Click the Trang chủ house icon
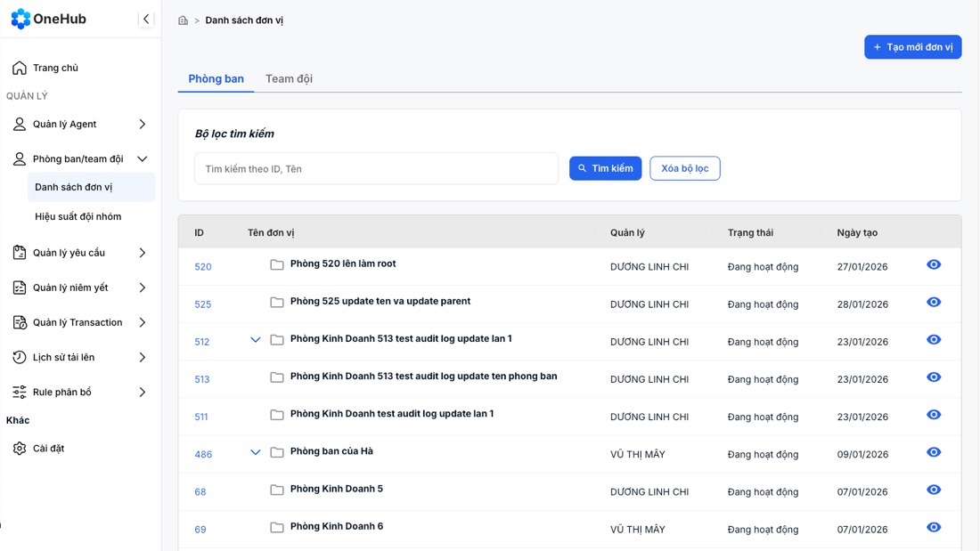 point(20,68)
